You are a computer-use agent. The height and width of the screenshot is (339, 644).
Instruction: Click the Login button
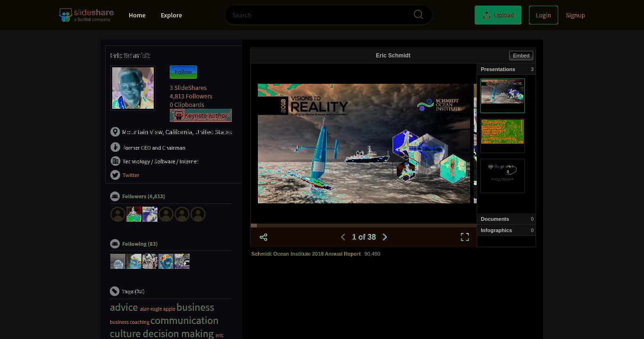pyautogui.click(x=543, y=15)
